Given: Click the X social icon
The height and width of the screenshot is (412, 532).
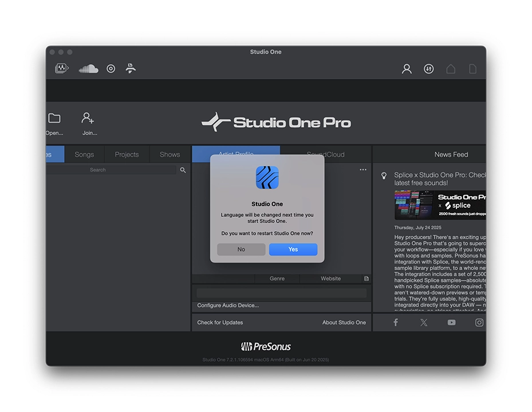Looking at the screenshot, I should pos(424,322).
